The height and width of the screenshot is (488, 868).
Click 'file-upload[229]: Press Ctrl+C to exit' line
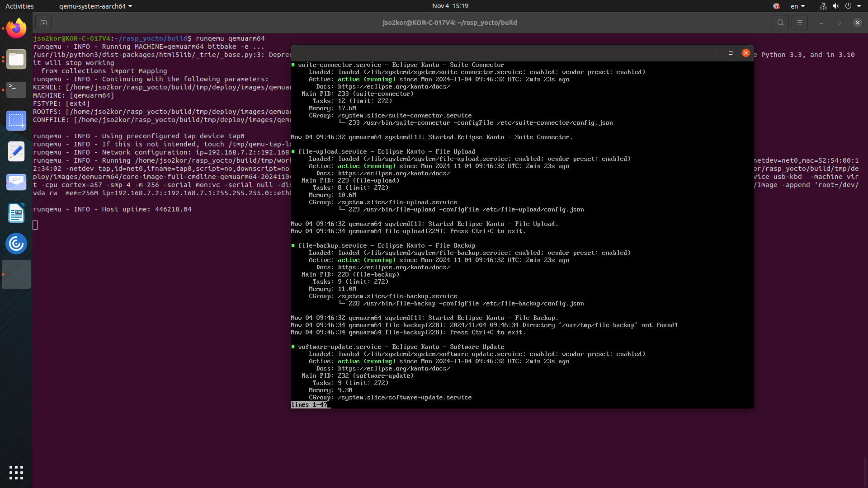[x=408, y=231]
